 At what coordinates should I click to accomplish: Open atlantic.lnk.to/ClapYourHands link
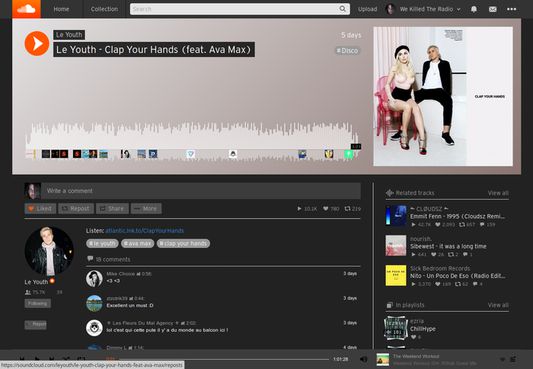tap(144, 231)
